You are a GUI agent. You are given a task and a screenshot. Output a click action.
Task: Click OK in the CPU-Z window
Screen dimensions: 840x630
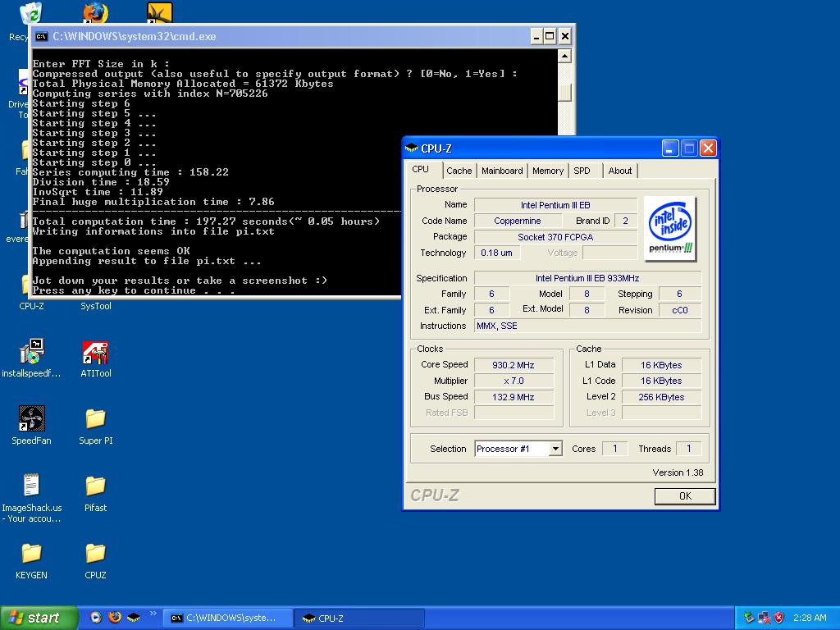click(685, 496)
